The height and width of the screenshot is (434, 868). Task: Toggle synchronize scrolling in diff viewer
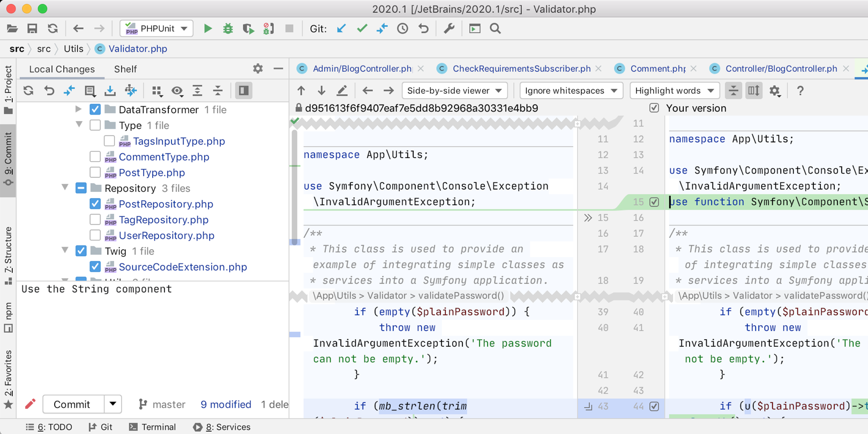pos(754,91)
